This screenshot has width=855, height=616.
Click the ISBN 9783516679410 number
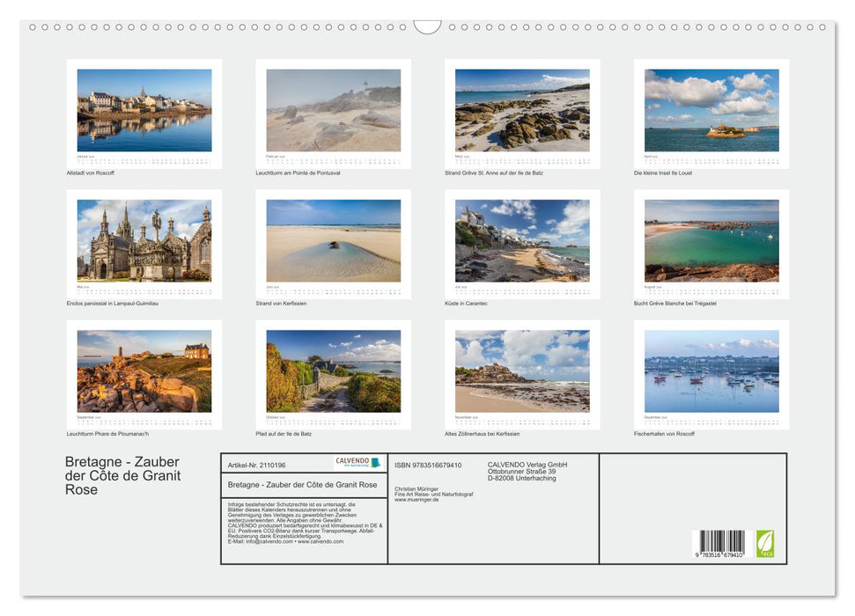click(x=428, y=465)
